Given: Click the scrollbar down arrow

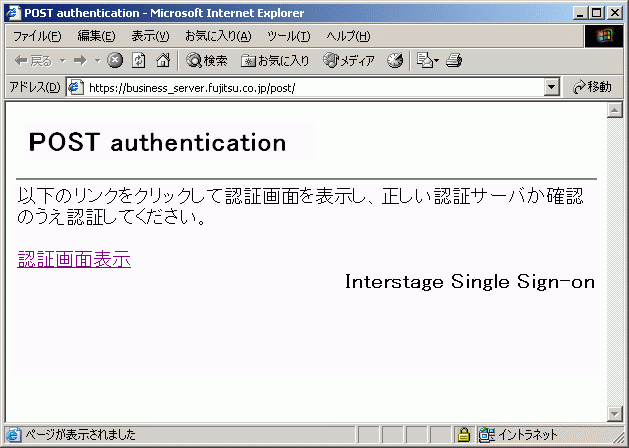Looking at the screenshot, I should pos(615,414).
